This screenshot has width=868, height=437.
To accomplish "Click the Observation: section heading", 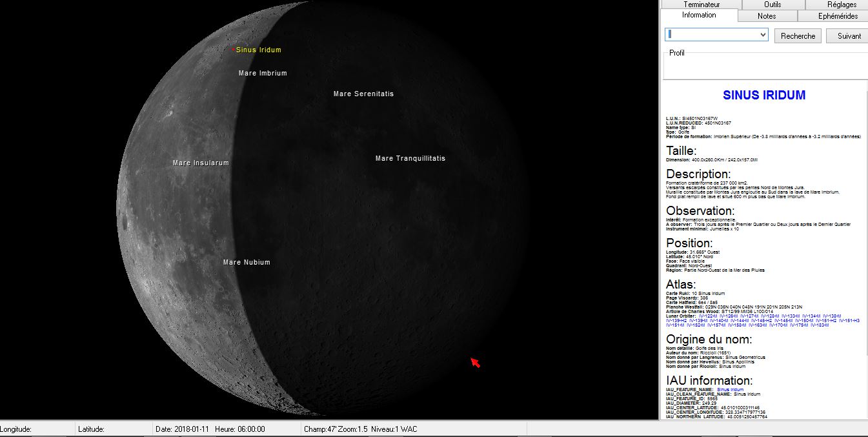I will [x=700, y=211].
